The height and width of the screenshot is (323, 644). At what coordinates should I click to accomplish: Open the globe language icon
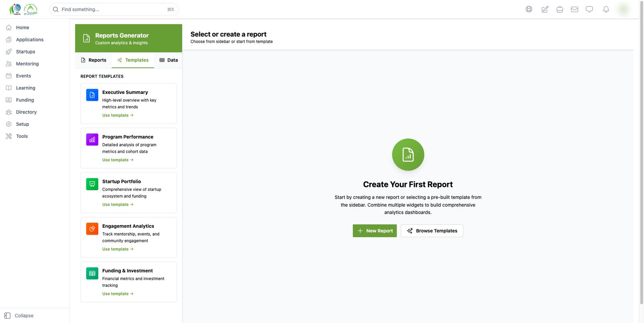coord(529,9)
